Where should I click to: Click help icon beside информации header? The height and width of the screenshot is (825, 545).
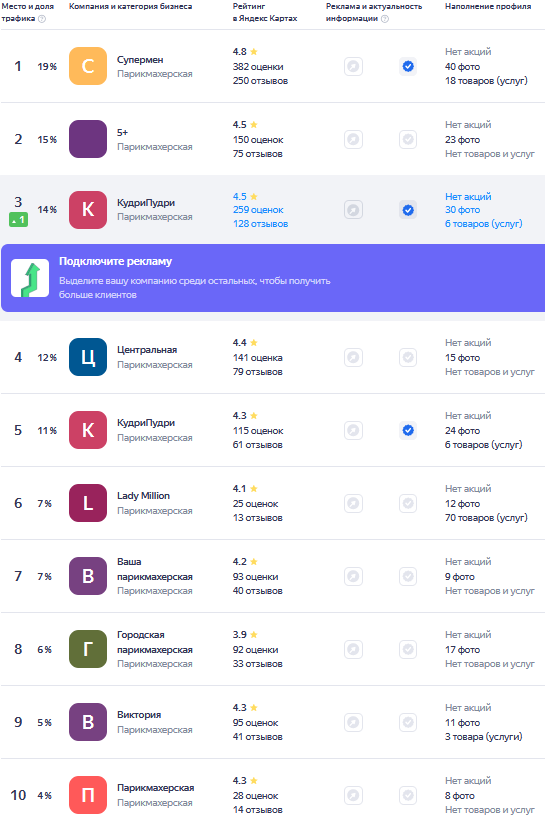(385, 19)
